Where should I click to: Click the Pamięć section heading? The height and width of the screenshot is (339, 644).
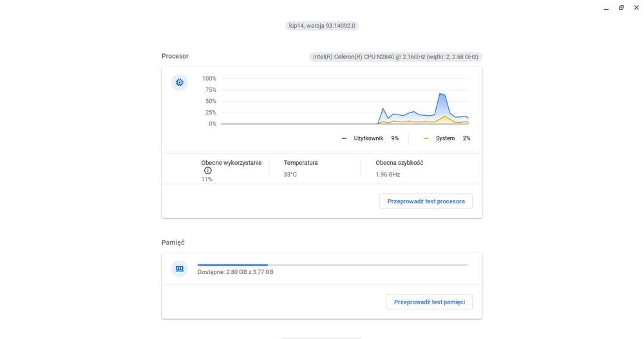point(173,243)
